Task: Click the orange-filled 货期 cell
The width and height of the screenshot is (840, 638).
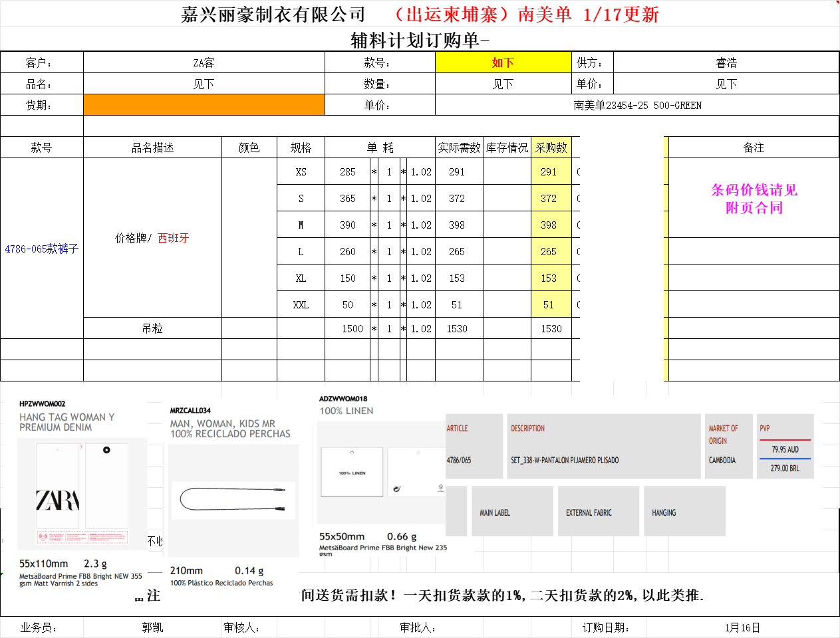Action: [x=204, y=105]
